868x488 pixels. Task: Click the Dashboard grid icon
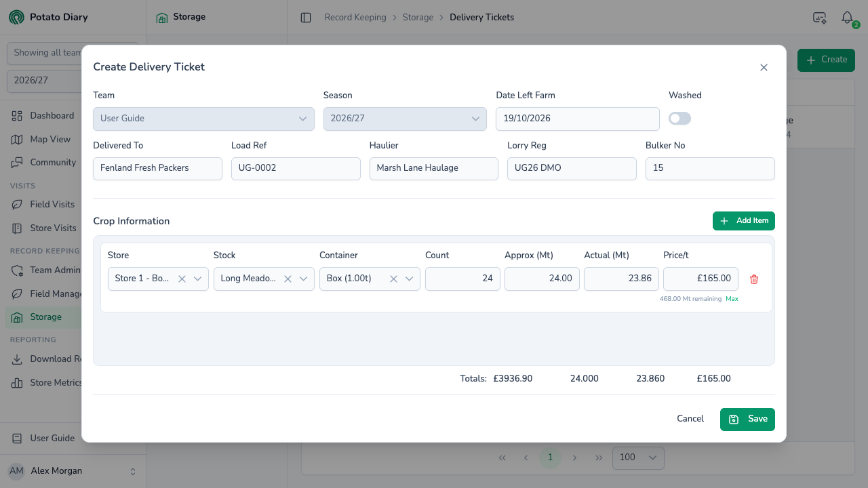tap(18, 116)
